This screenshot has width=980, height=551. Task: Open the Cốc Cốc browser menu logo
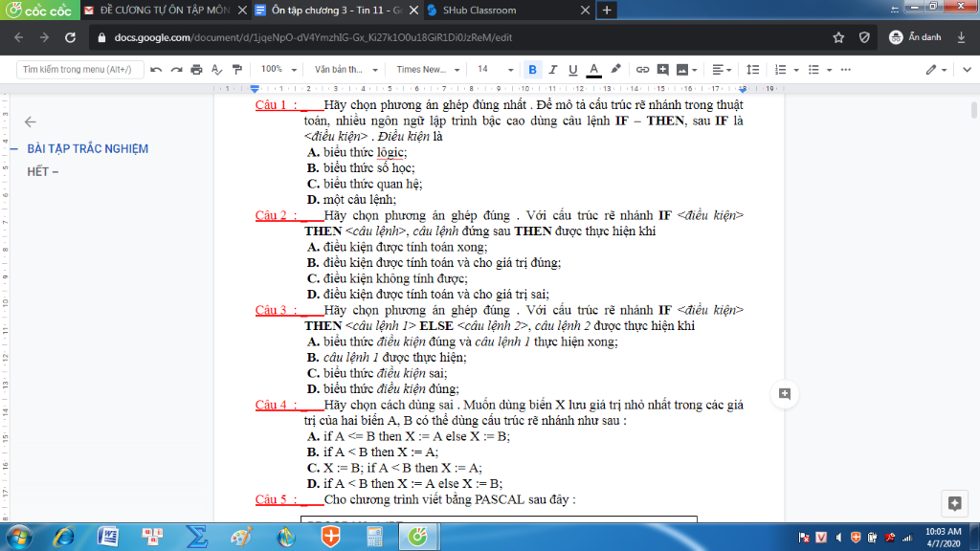(x=40, y=10)
